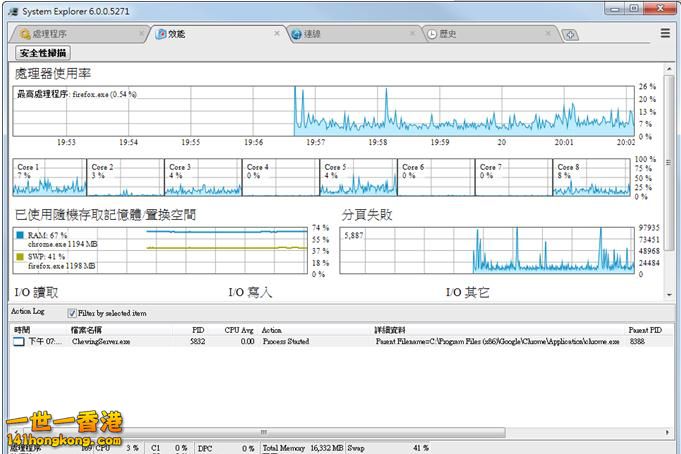Screen dimensions: 681x454
Task: Click the new tab plus icon
Action: [570, 34]
